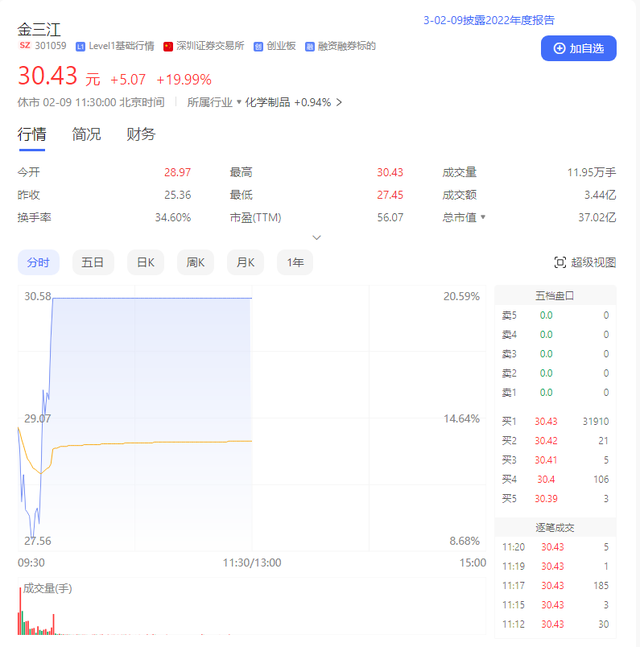Screen dimensions: 640x647
Task: Select the 1年 chart period
Action: click(x=295, y=262)
